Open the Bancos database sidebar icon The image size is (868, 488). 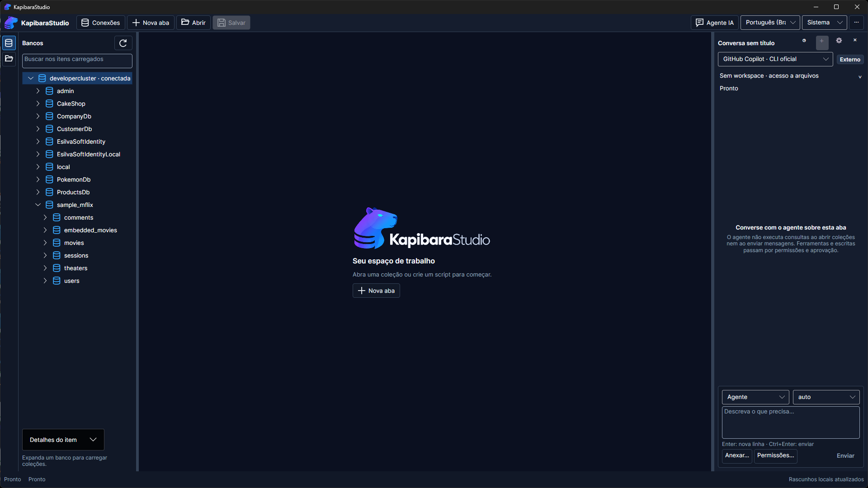point(9,43)
